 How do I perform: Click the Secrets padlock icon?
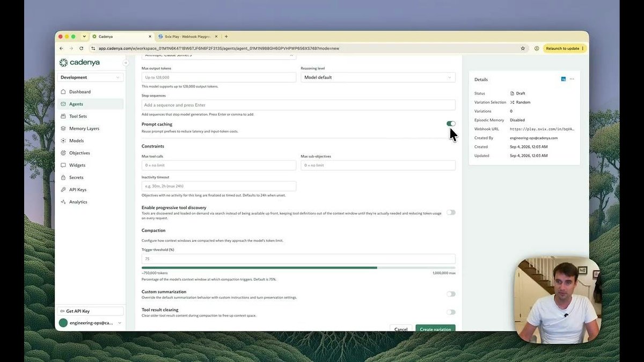pyautogui.click(x=63, y=178)
